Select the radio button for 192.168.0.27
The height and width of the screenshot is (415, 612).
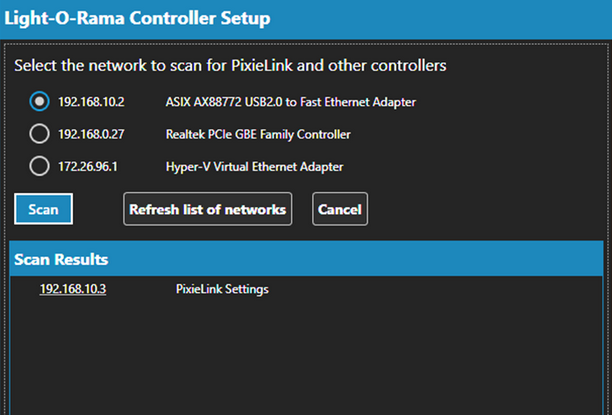point(40,134)
